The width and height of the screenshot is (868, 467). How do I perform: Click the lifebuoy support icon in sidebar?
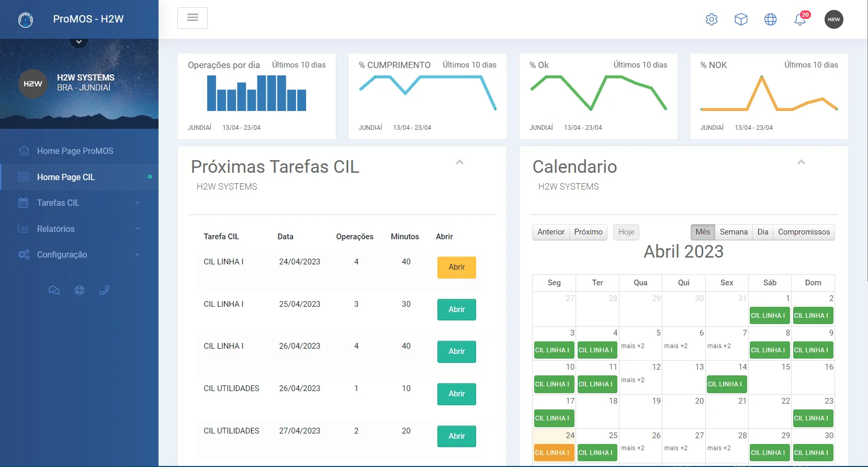(x=80, y=290)
